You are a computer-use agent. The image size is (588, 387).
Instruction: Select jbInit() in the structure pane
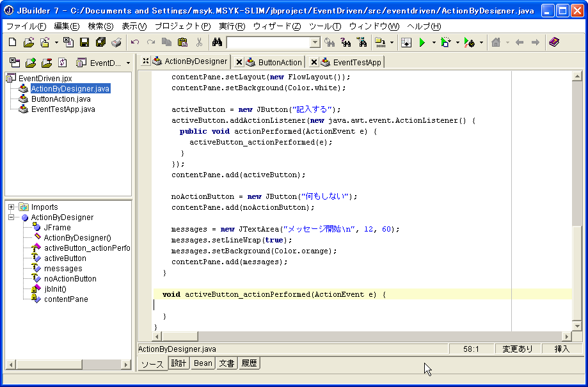[55, 289]
